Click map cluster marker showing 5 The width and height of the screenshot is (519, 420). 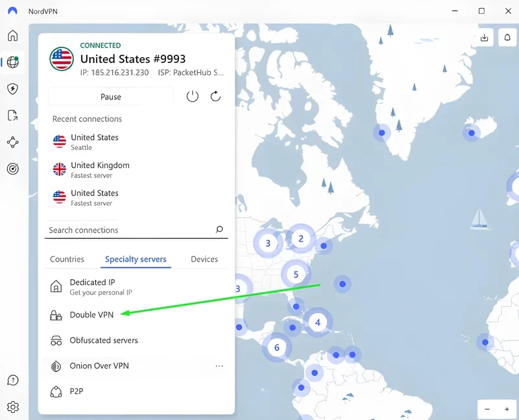tap(296, 274)
